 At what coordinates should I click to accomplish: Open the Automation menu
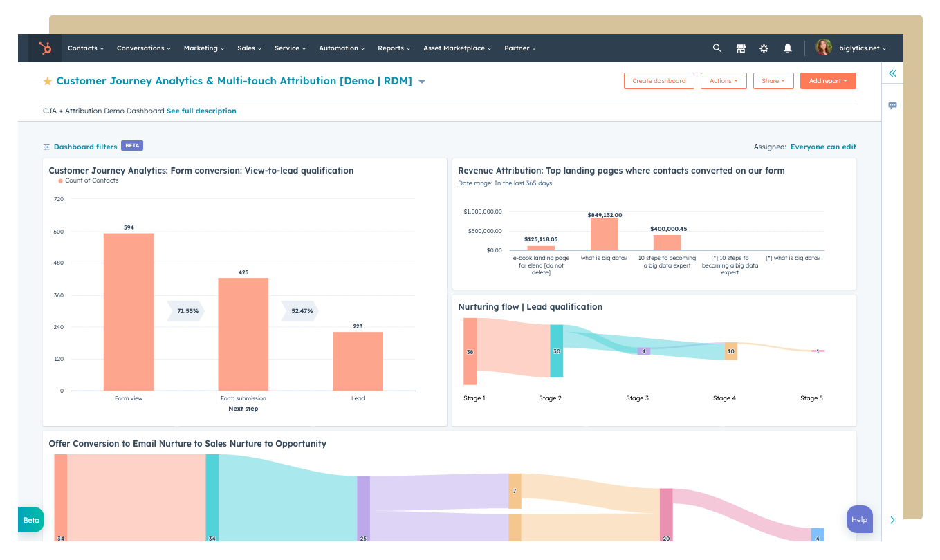(342, 48)
